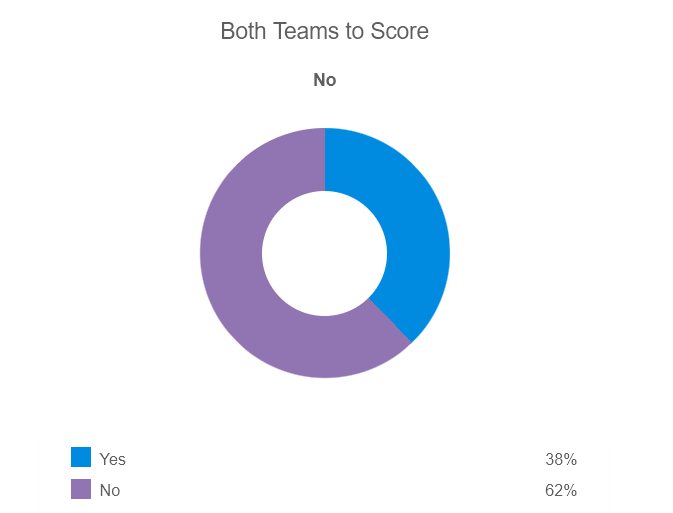The width and height of the screenshot is (673, 513).
Task: Click the bold "No" heading above the donut
Action: point(325,80)
